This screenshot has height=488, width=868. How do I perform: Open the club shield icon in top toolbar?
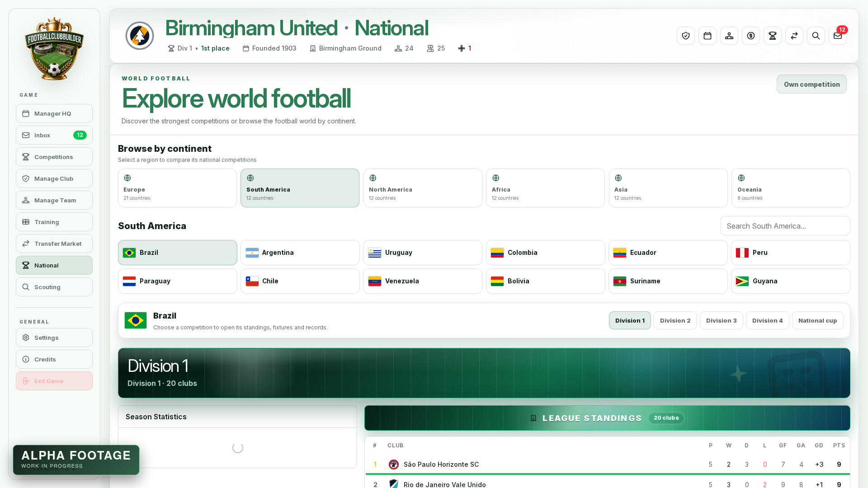coord(686,36)
